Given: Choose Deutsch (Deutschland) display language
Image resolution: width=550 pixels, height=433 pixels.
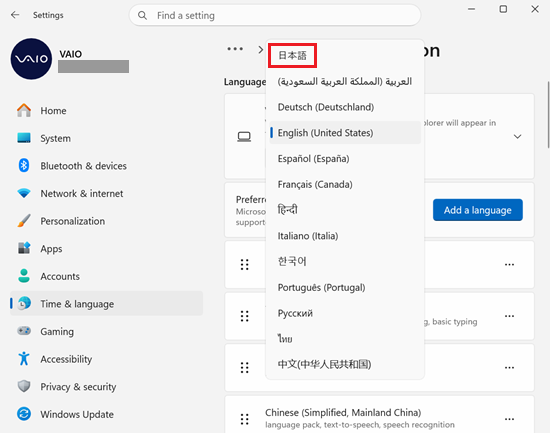Looking at the screenshot, I should click(345, 107).
